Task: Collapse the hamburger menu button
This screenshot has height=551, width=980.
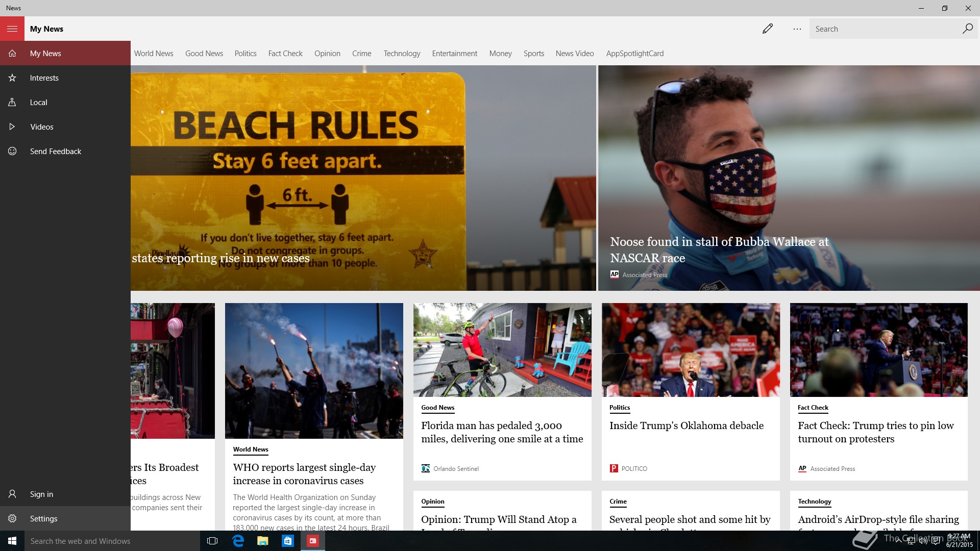Action: click(12, 29)
